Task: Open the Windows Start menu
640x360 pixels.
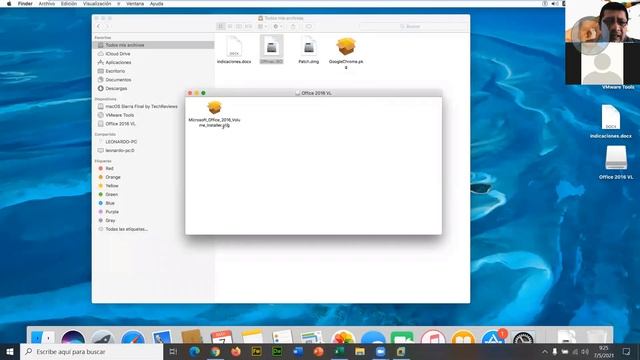Action: point(10,352)
